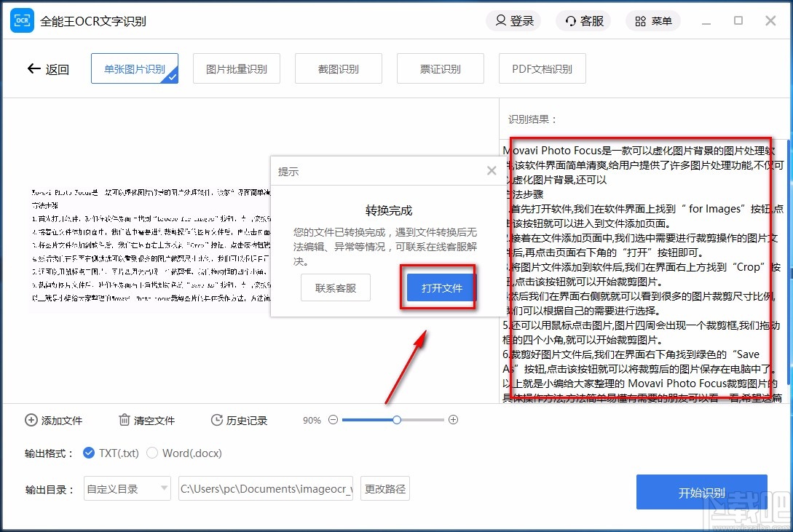The height and width of the screenshot is (532, 793).
Task: Start recognition with the 开始识别 button
Action: click(701, 492)
